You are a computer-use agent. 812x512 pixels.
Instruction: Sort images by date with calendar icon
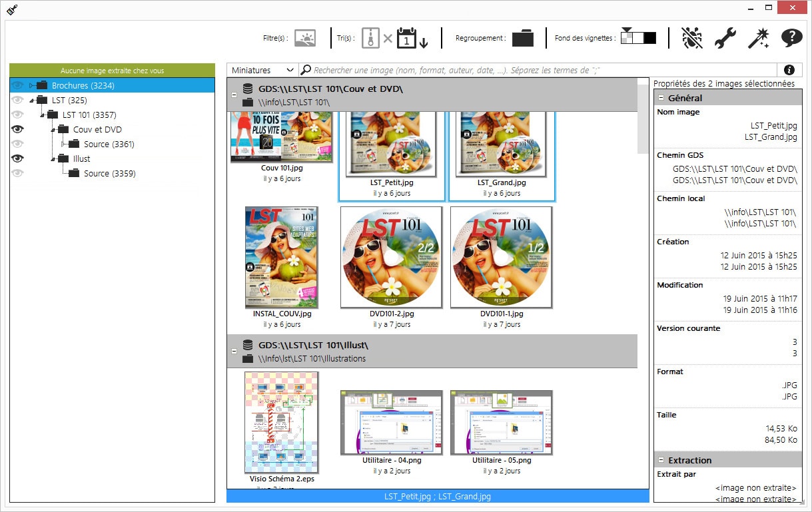tap(407, 38)
